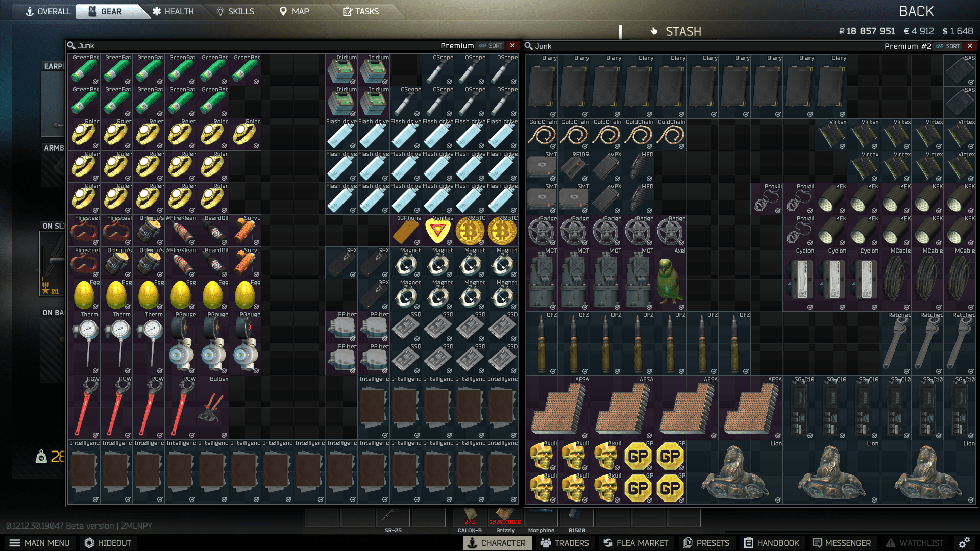Sort the Premium Junk container
The image size is (980, 551).
coord(491,46)
